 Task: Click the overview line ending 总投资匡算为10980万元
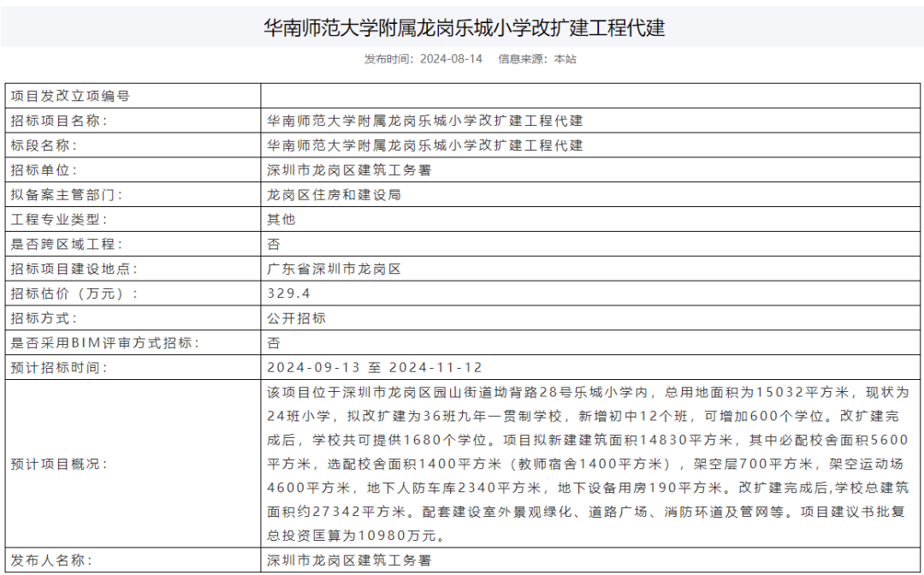357,536
